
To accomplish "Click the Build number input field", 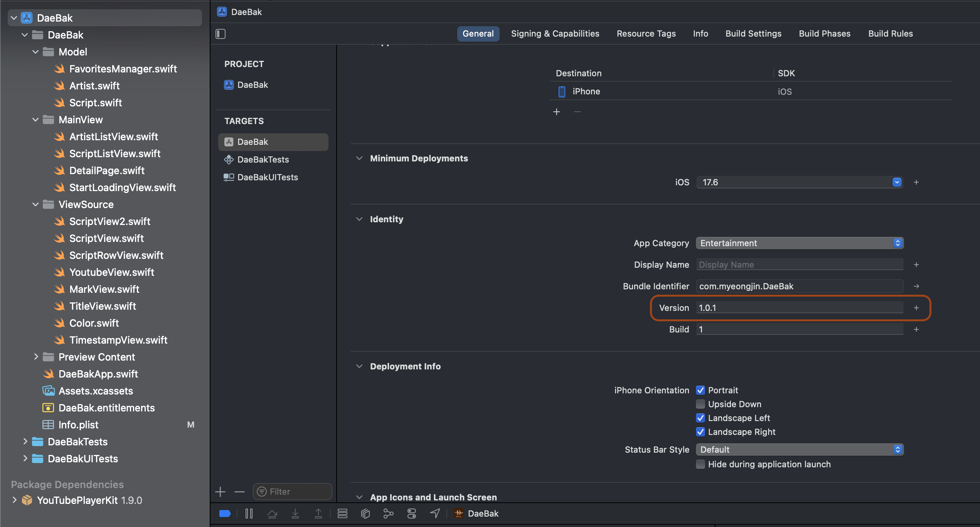I will click(800, 329).
